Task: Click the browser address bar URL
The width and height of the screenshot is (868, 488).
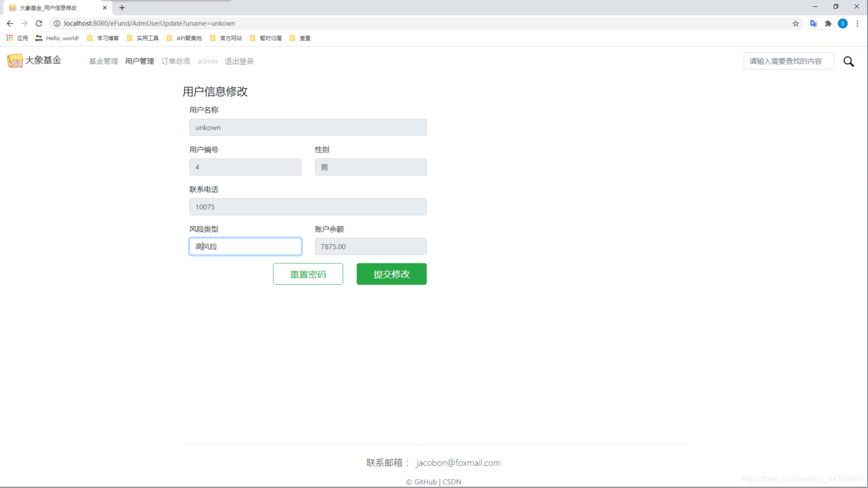Action: point(149,23)
